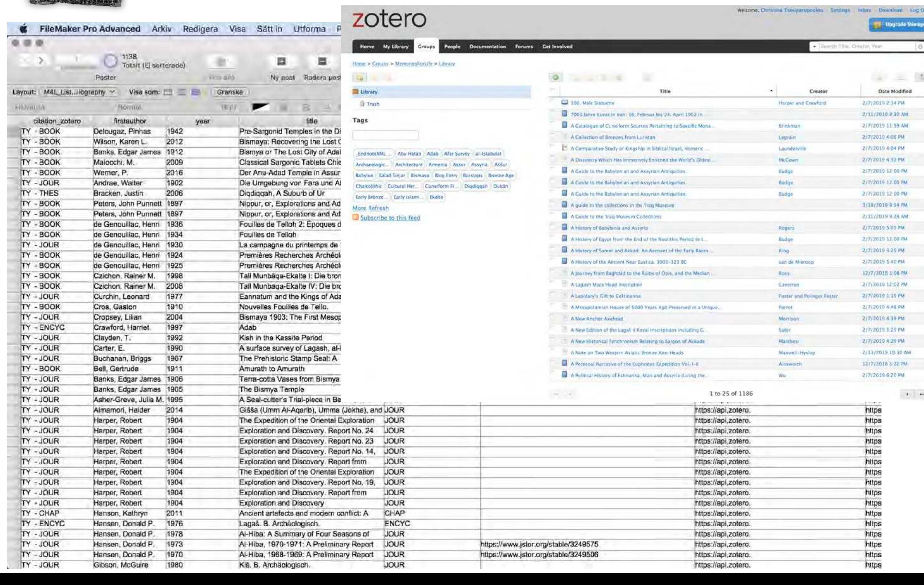
Task: Click the citation_zotero column header
Action: tap(57, 121)
